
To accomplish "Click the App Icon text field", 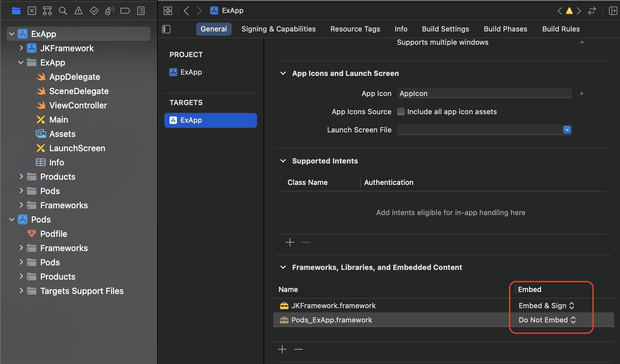I will coord(484,93).
